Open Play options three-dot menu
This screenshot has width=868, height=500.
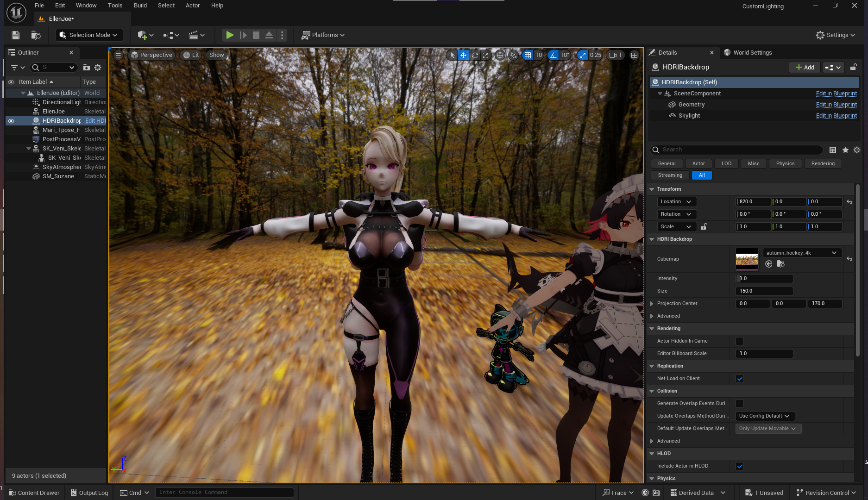282,35
